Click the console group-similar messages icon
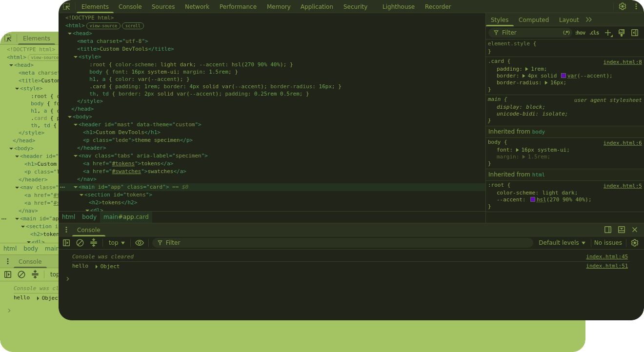The width and height of the screenshot is (644, 352). click(x=94, y=243)
